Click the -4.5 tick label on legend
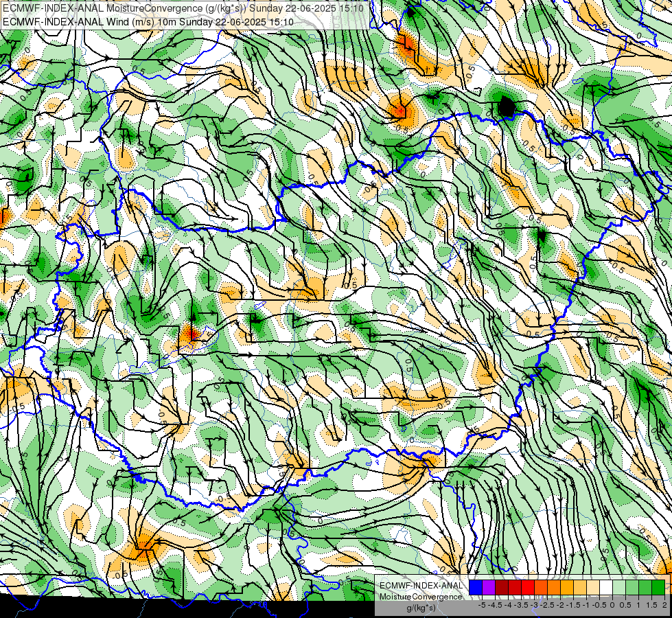The width and height of the screenshot is (672, 618). tap(496, 605)
